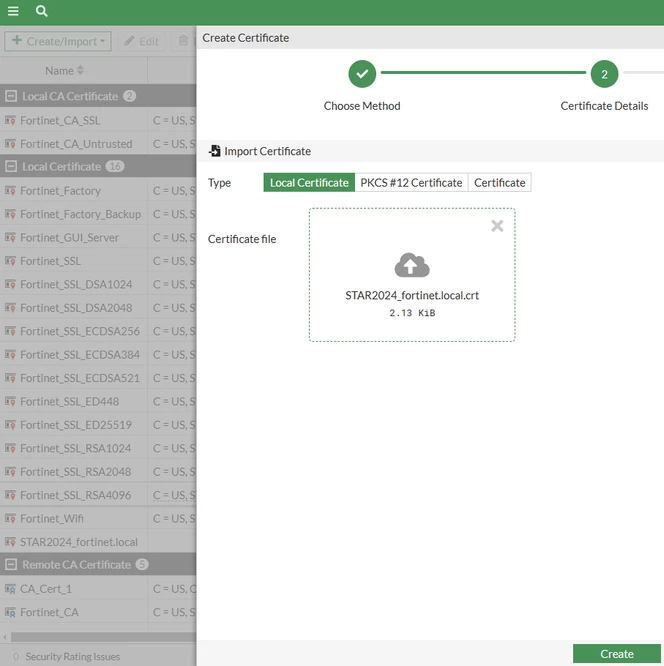The height and width of the screenshot is (666, 664).
Task: Open the hamburger menu icon
Action: 13,11
